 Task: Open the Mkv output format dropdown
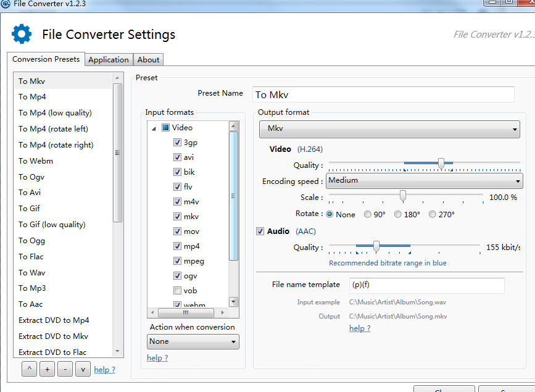point(389,129)
